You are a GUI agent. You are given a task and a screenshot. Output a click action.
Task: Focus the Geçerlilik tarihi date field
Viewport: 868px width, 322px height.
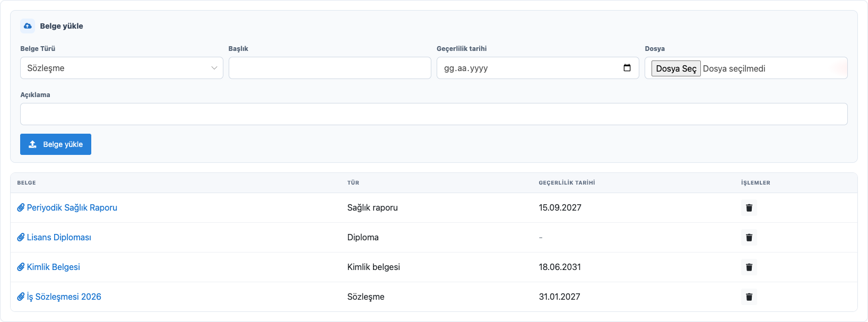pyautogui.click(x=537, y=68)
